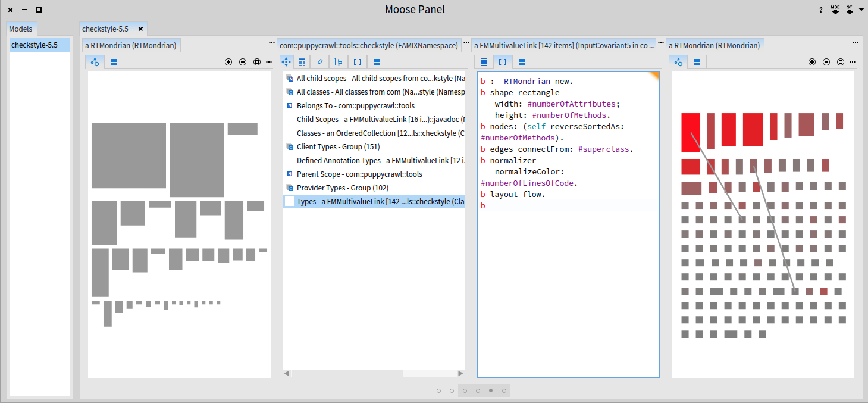Click the graph view icon in rightmost RTMondrian pane
868x403 pixels.
click(x=679, y=62)
